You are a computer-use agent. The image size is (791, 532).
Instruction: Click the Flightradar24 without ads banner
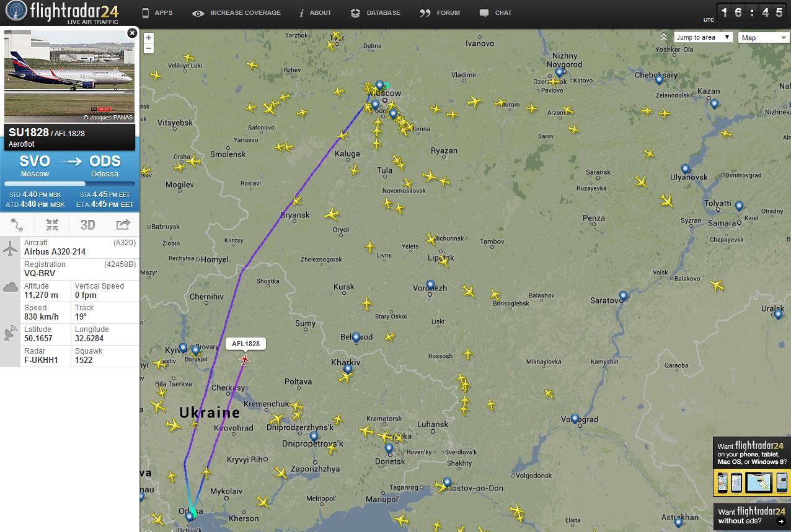(751, 517)
